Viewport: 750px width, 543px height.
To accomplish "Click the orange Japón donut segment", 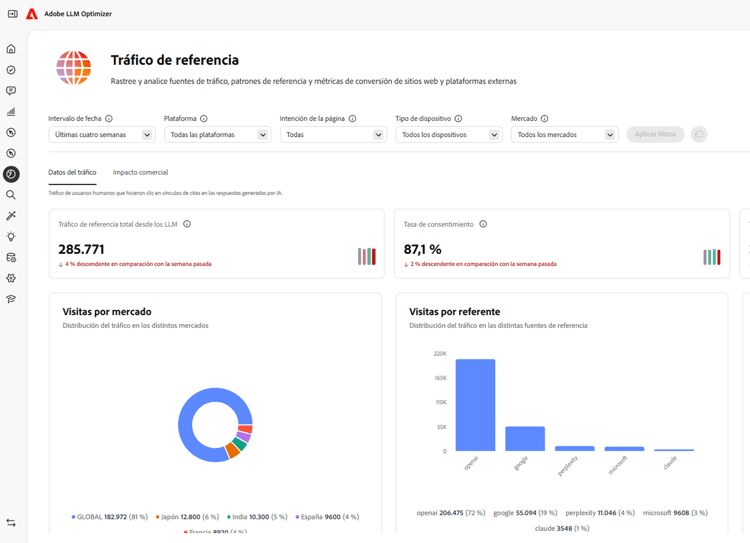I will [x=232, y=450].
